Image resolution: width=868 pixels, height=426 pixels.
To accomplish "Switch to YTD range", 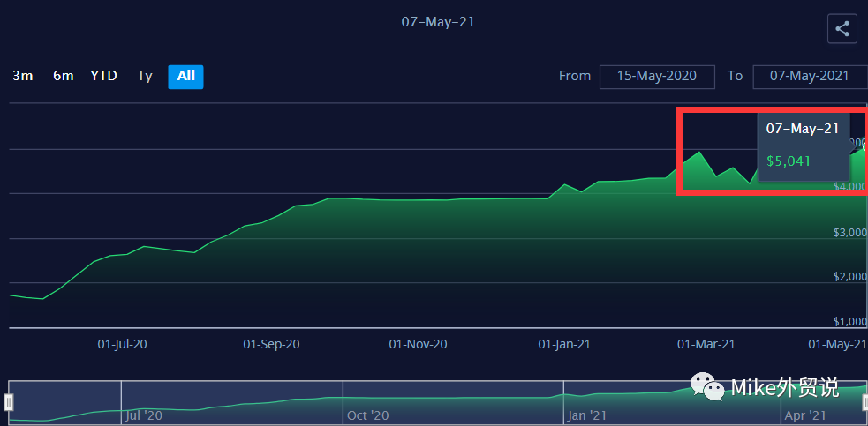I will tap(103, 76).
